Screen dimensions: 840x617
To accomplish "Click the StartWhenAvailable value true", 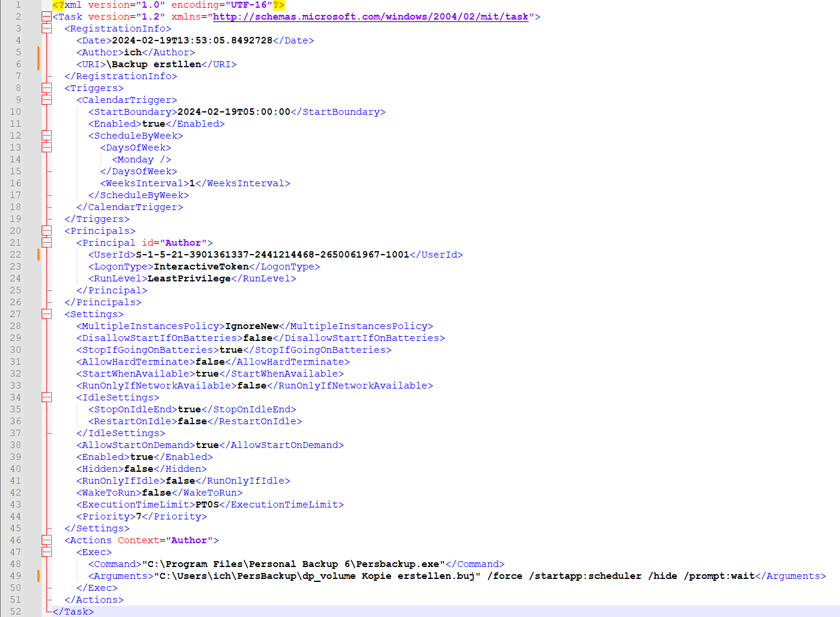I will pos(207,374).
